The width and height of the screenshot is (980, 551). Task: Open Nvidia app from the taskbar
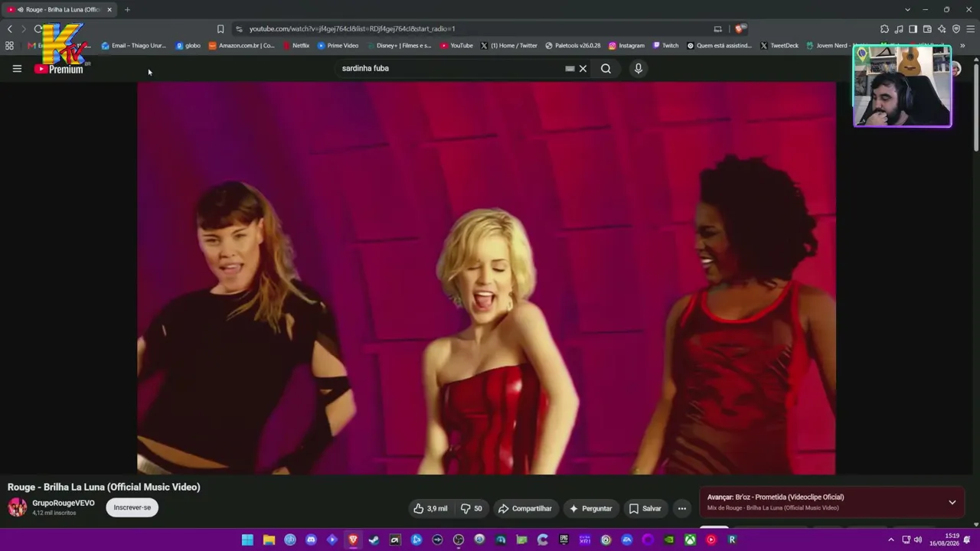[669, 540]
